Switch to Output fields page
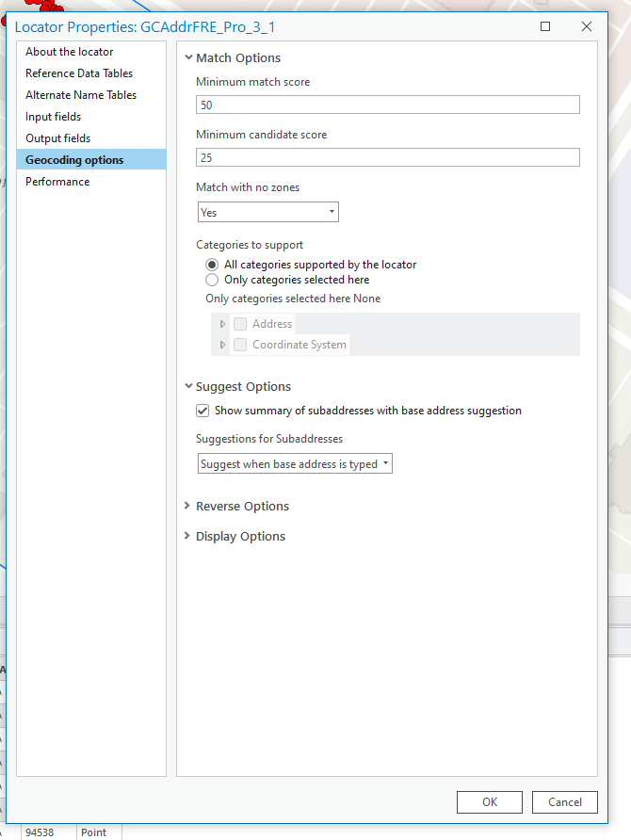This screenshot has height=840, width=631. pos(91,138)
